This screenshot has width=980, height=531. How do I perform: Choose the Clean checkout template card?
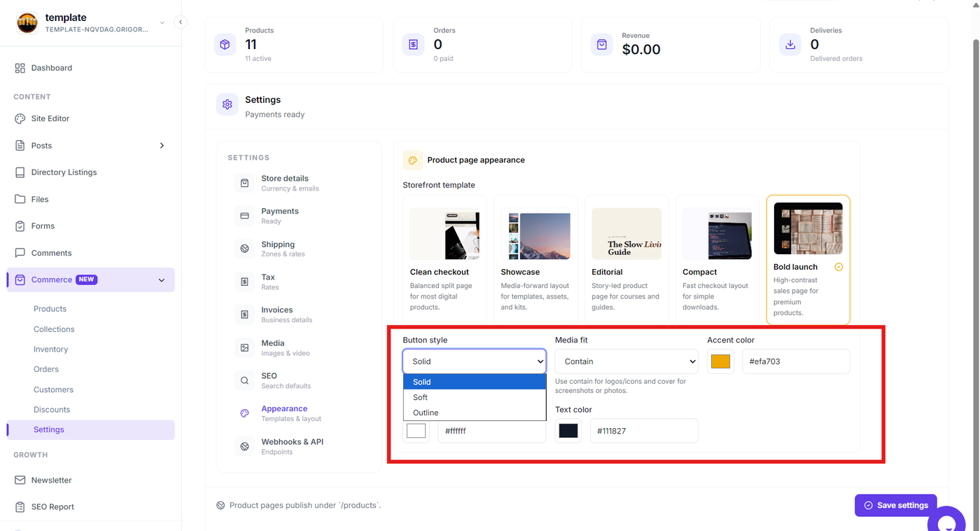coord(444,260)
